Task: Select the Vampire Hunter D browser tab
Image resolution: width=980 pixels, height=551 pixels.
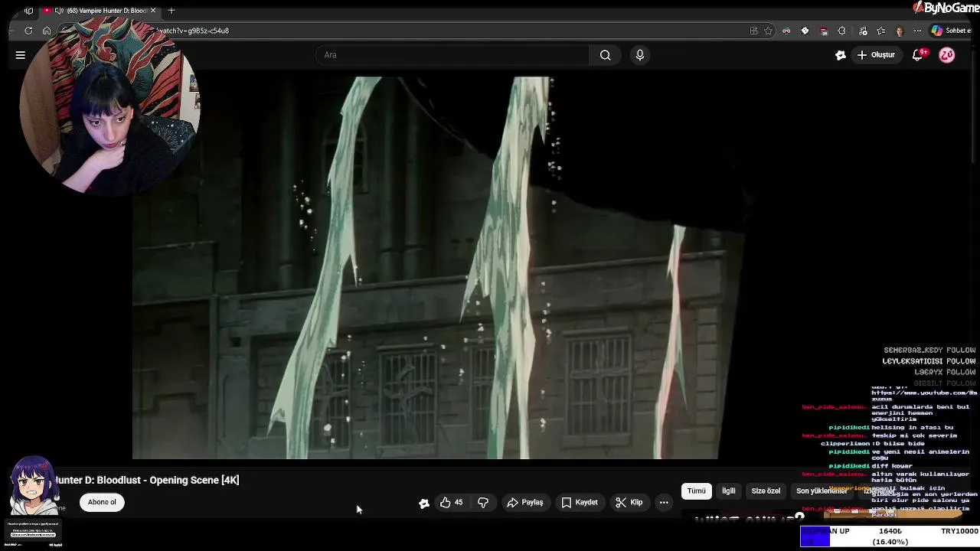Action: pos(98,11)
